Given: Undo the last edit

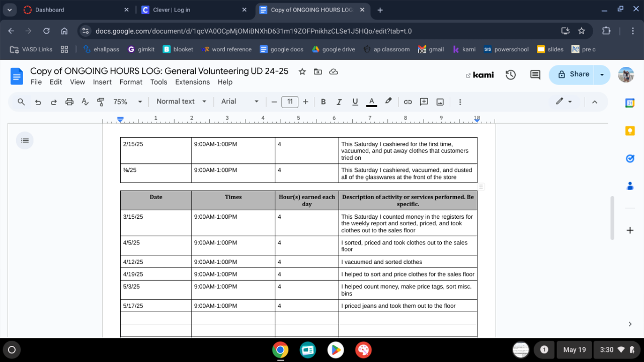Looking at the screenshot, I should click(x=38, y=102).
